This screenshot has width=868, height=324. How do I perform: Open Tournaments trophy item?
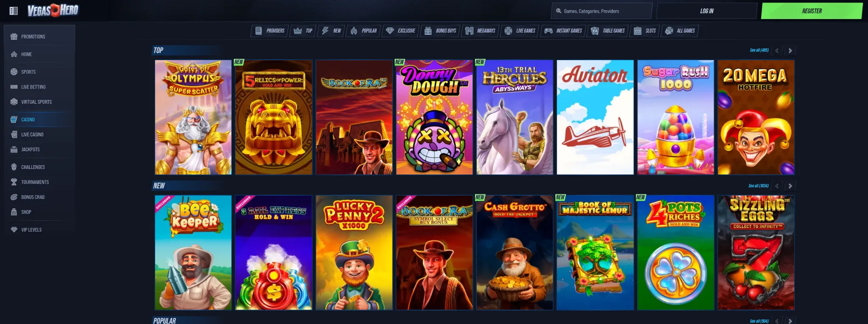pyautogui.click(x=39, y=182)
